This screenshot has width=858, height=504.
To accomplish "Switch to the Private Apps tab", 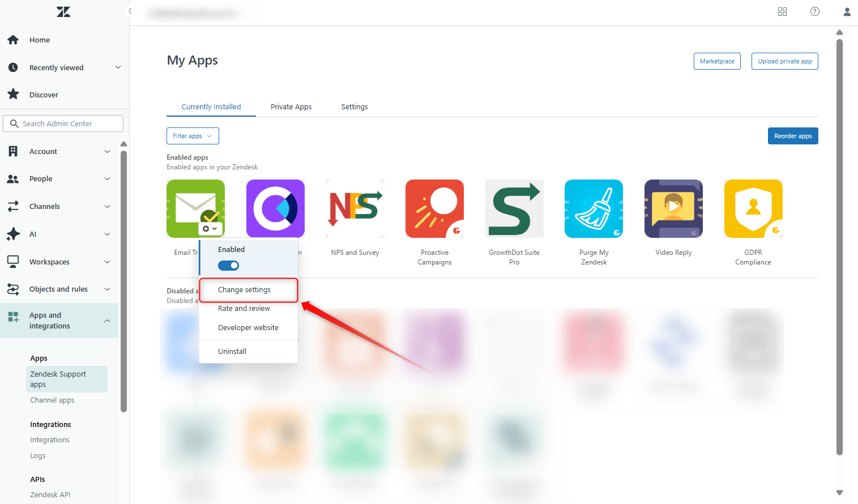I will (x=291, y=106).
